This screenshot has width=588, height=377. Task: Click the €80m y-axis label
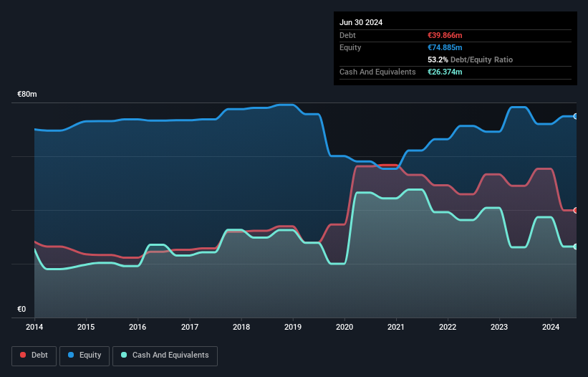coord(27,94)
